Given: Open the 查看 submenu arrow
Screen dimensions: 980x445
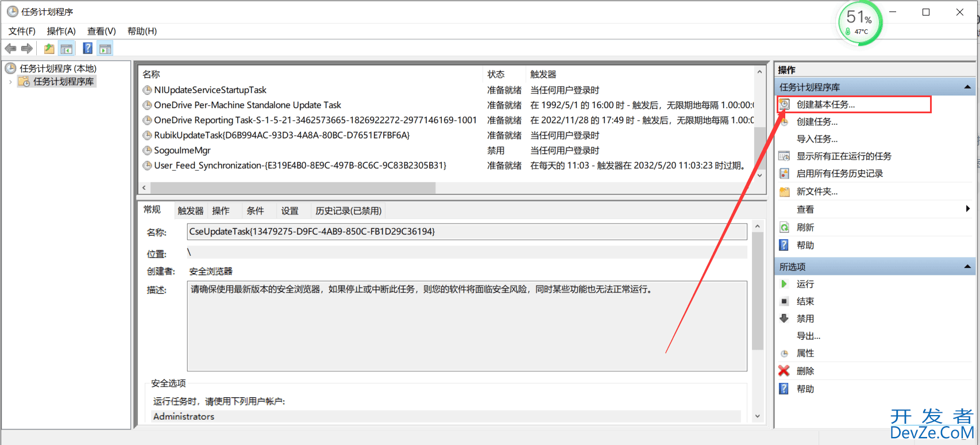Looking at the screenshot, I should [x=968, y=209].
